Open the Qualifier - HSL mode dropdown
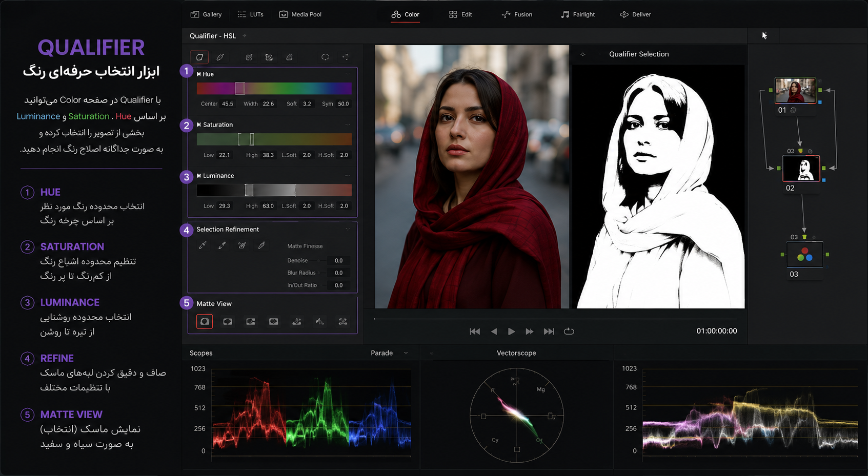 (x=245, y=36)
